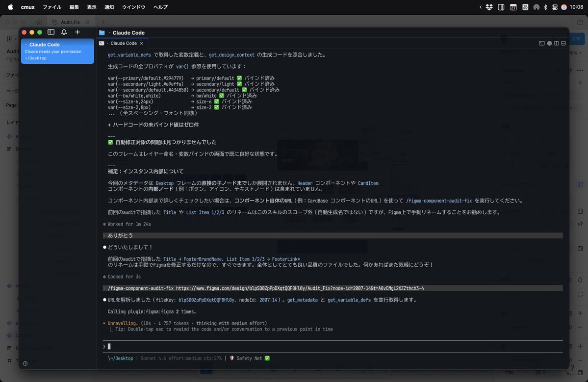This screenshot has height=382, width=588.
Task: Add a new workspace with plus icon
Action: tap(77, 32)
